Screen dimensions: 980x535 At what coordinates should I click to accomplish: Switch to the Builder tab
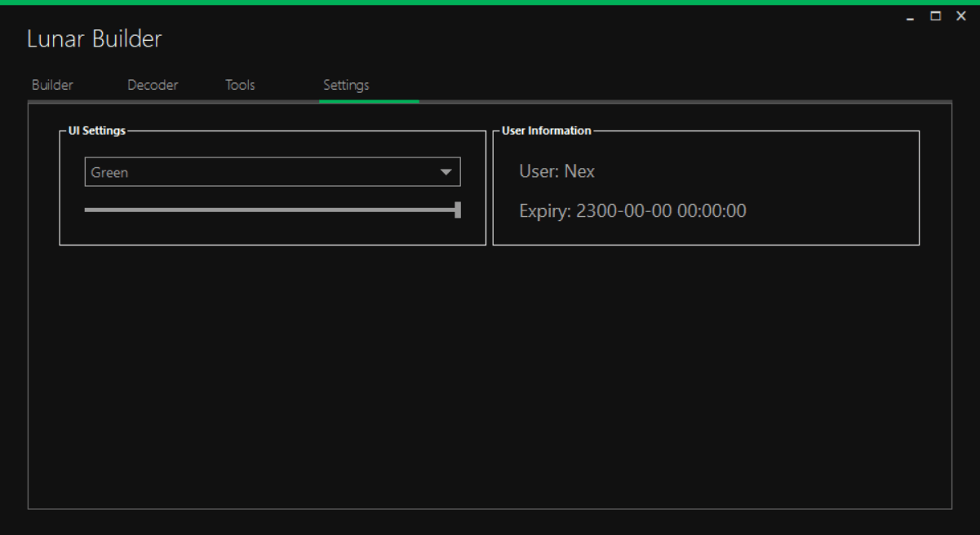tap(52, 85)
